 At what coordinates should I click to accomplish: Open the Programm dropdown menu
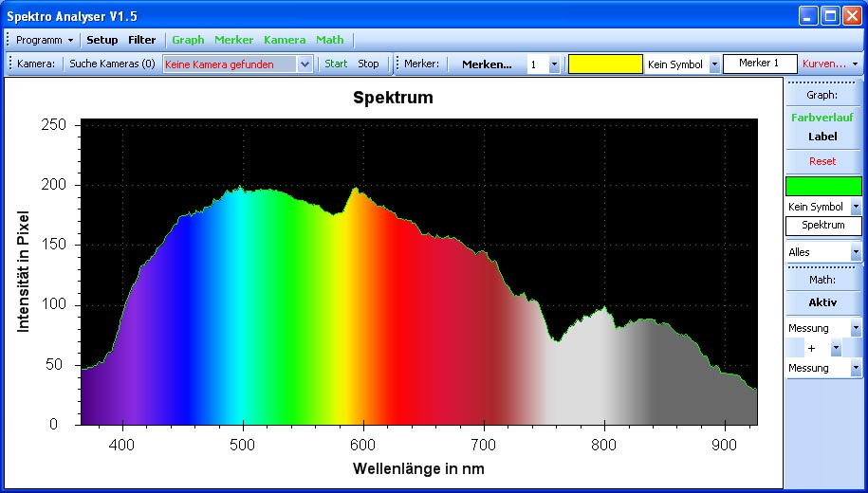[x=44, y=40]
